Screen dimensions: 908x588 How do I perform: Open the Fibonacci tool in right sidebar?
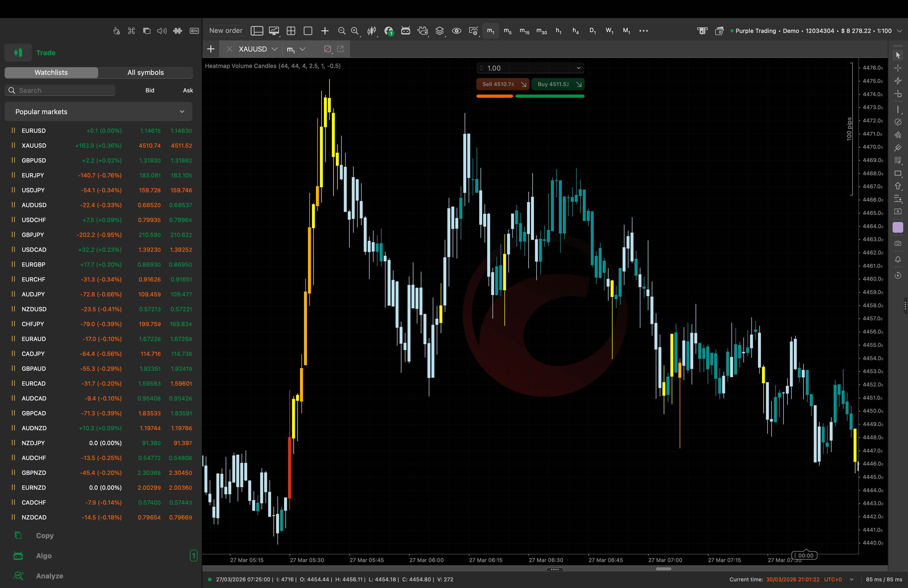click(x=898, y=160)
